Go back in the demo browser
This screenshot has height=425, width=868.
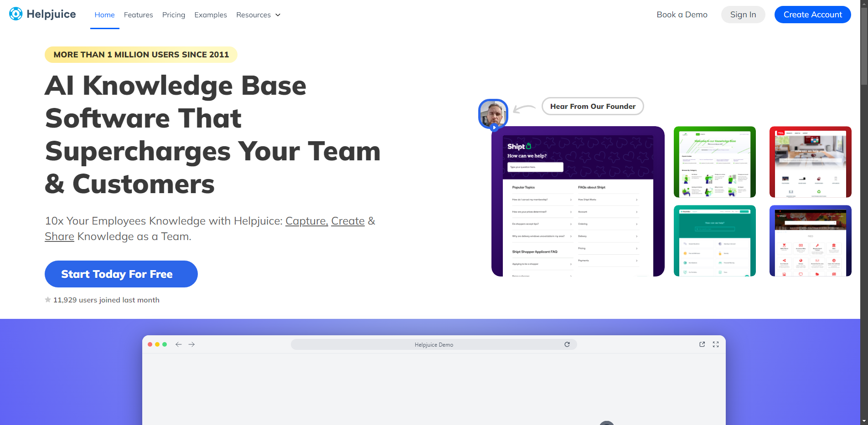[x=179, y=344]
